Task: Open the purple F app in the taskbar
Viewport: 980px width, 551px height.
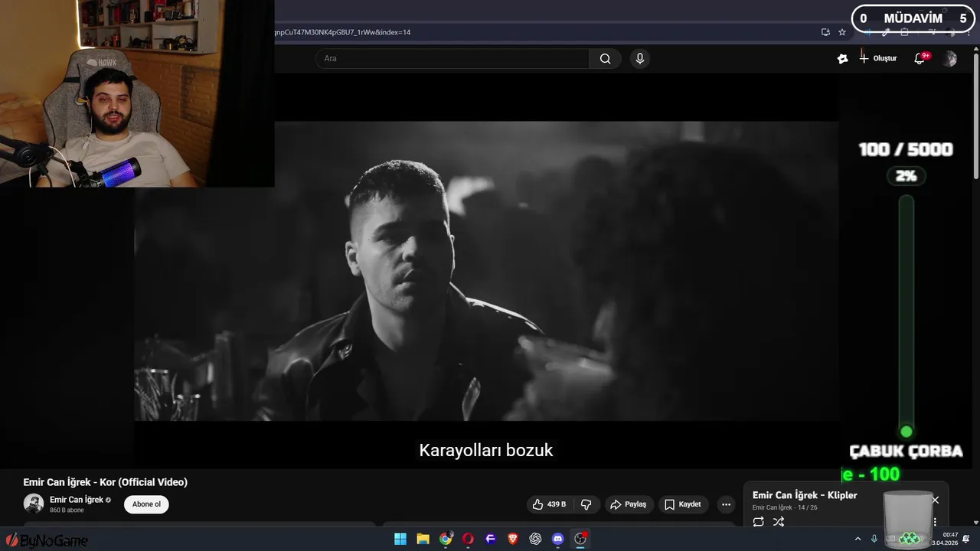Action: click(491, 539)
